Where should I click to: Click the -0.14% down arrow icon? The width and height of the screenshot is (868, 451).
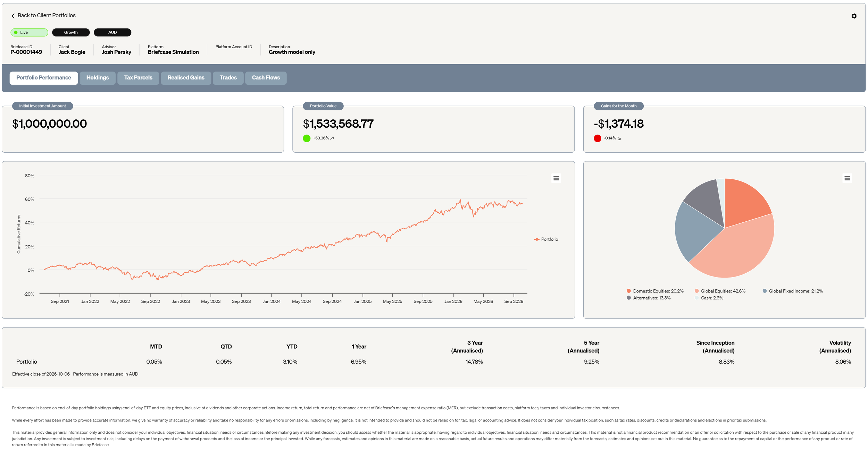619,138
